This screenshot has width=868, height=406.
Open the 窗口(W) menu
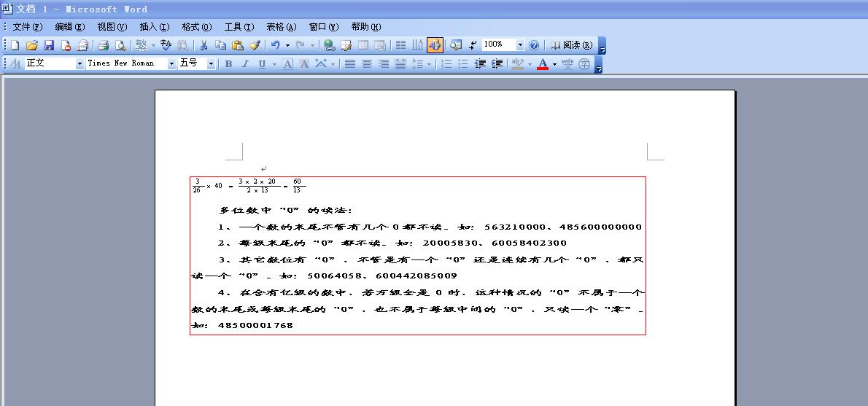324,26
